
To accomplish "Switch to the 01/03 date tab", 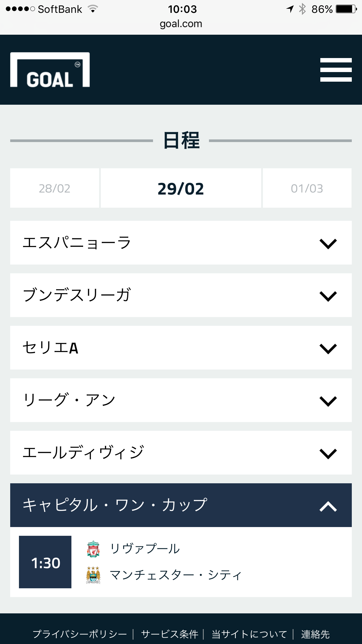I will click(307, 188).
